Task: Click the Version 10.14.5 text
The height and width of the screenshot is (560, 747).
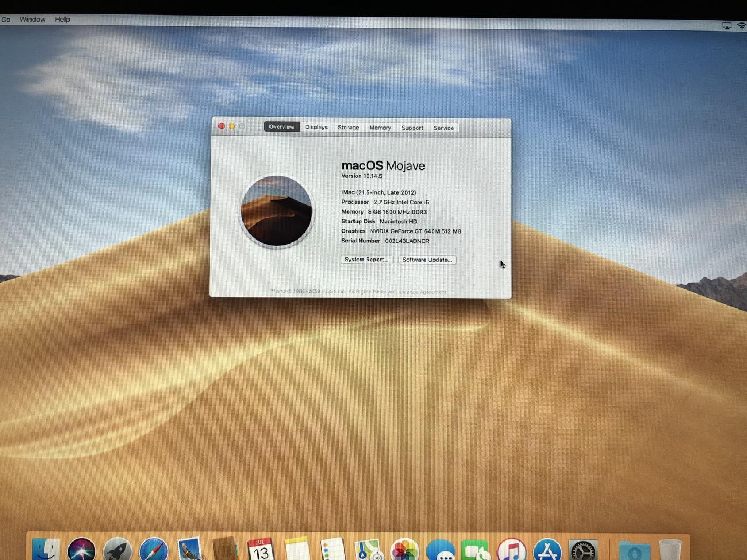Action: (x=361, y=176)
